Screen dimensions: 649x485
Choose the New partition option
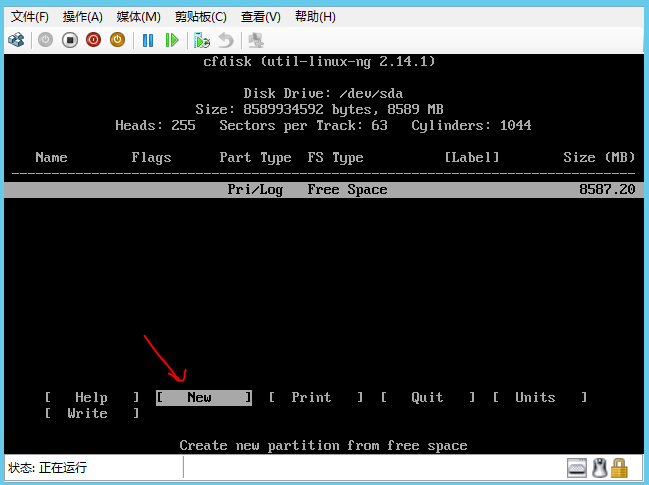pyautogui.click(x=204, y=397)
